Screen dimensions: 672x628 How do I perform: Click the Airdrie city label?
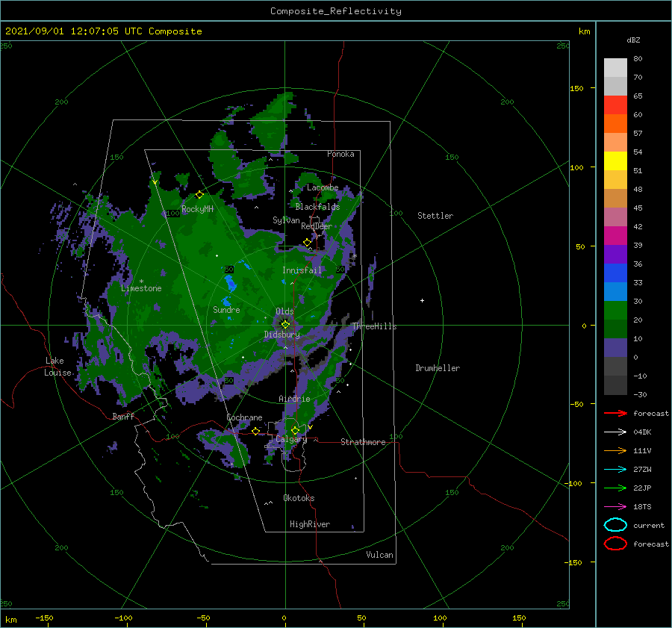point(294,399)
